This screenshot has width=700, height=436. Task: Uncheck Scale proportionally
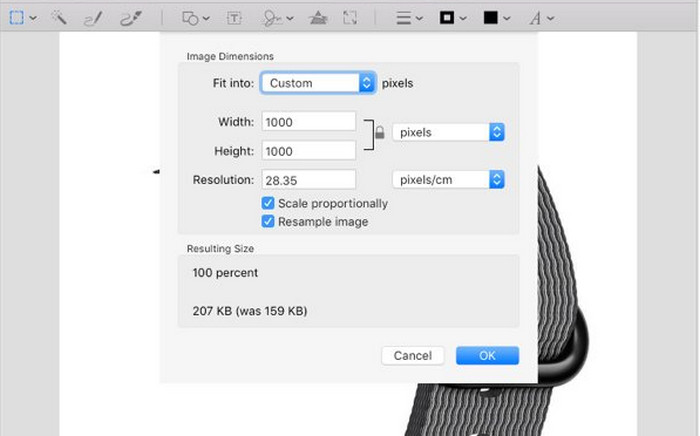pyautogui.click(x=268, y=203)
